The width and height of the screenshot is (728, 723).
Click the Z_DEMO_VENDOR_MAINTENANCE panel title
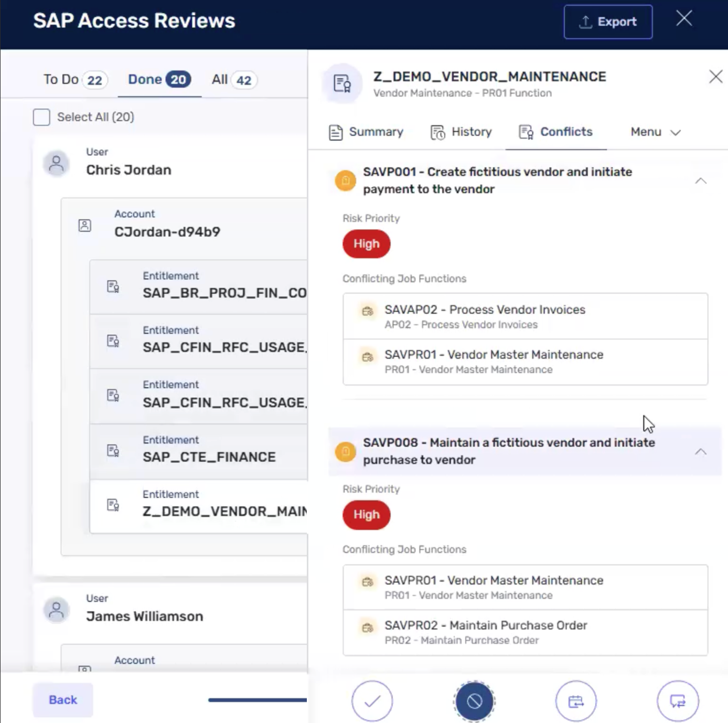pos(490,77)
